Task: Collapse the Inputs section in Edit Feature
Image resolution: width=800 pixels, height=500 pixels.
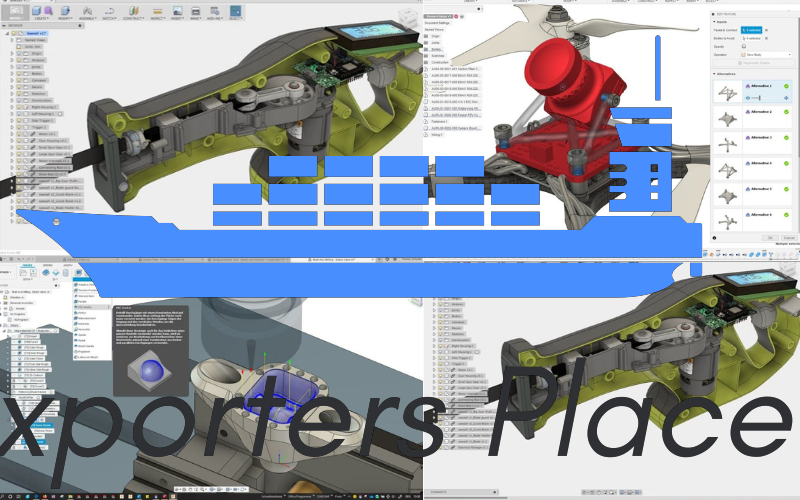Action: coord(714,22)
